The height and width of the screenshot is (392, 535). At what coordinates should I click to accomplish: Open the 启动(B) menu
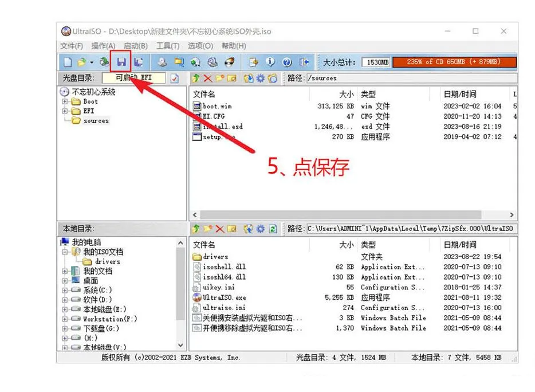tap(136, 46)
